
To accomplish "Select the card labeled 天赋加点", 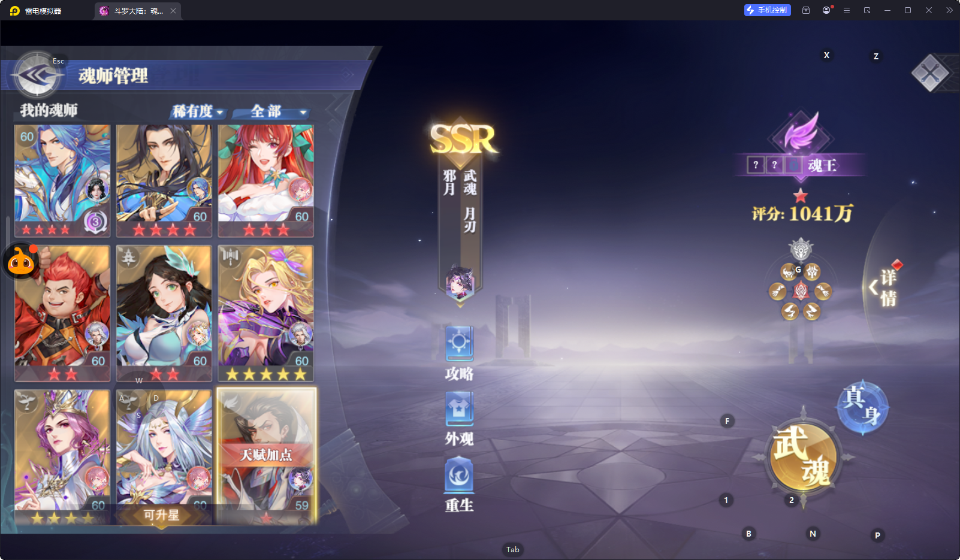I will coord(266,456).
